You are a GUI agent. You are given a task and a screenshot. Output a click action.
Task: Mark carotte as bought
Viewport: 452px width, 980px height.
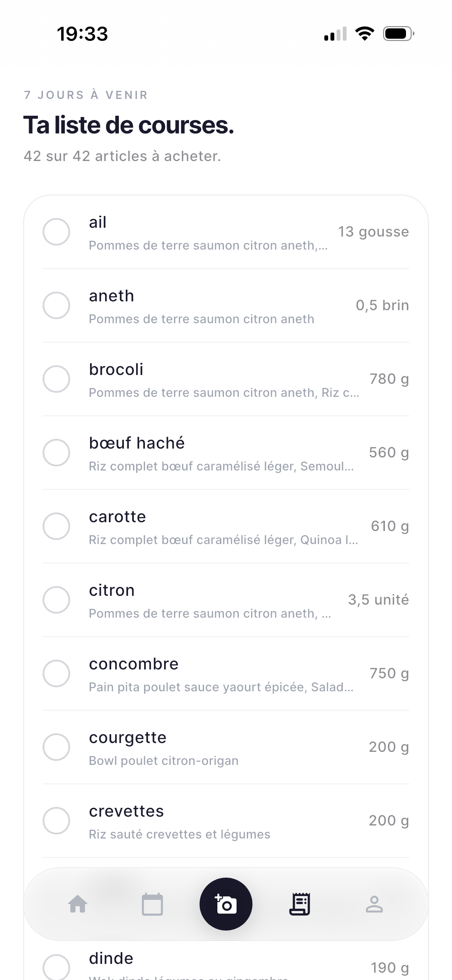[x=56, y=526]
